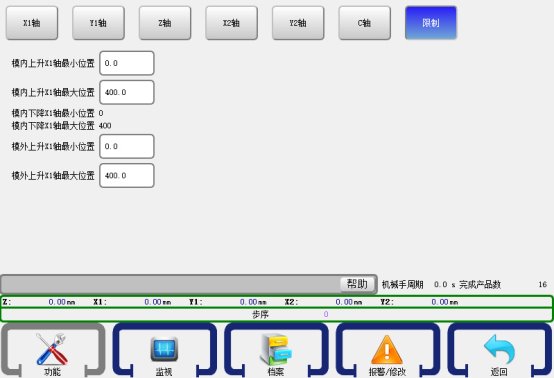Click the 模内下降X1轴最大位置 value 400
This screenshot has height=378, width=554.
(x=105, y=126)
